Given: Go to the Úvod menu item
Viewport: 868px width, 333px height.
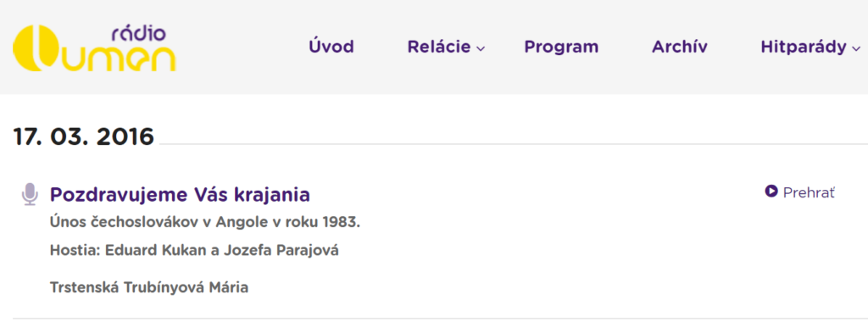Looking at the screenshot, I should coord(331,47).
